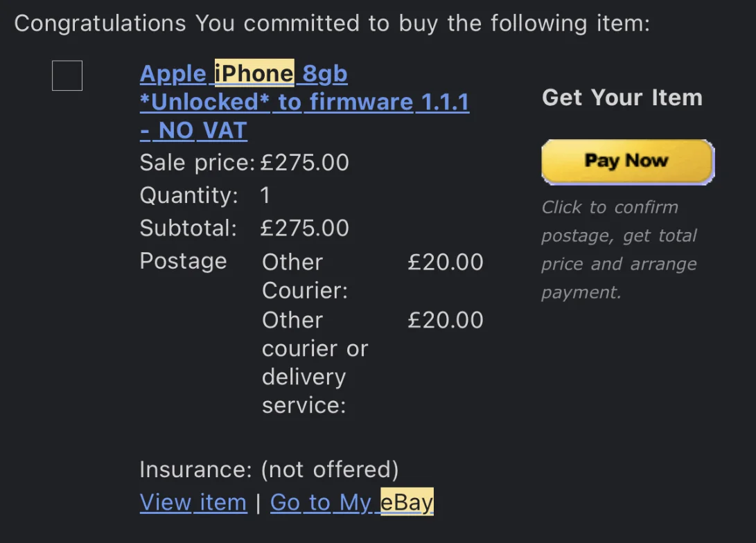The image size is (756, 543).
Task: Click the Quantity: label
Action: pos(189,195)
